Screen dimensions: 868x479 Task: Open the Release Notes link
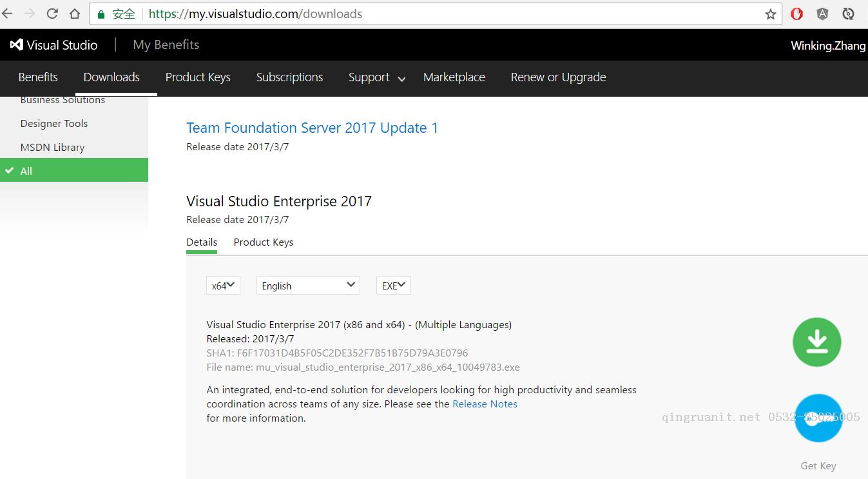(485, 404)
